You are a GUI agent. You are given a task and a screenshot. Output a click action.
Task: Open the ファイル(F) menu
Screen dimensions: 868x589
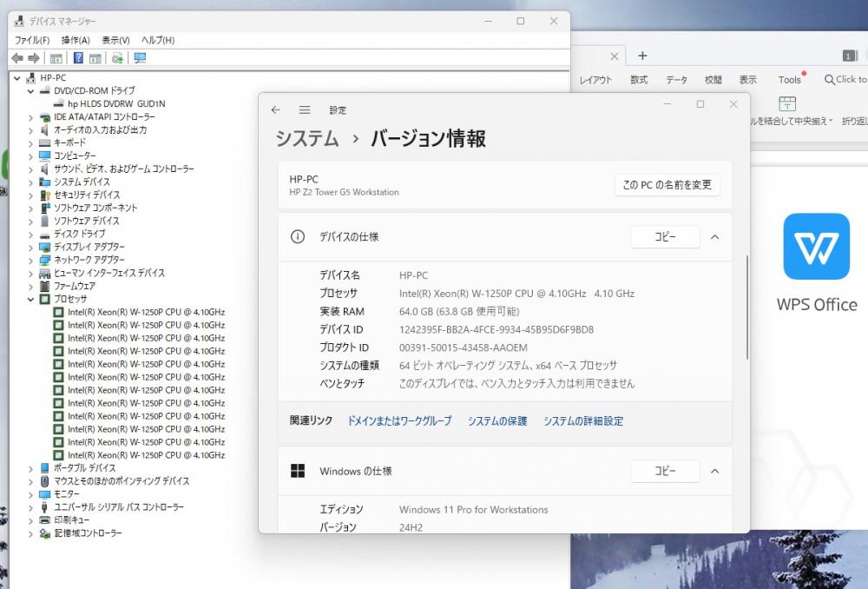(31, 40)
